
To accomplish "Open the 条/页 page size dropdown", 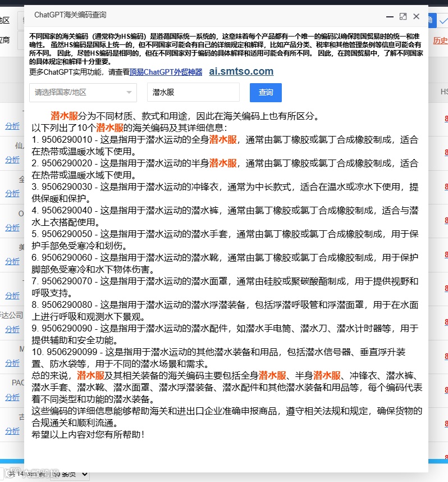I will (x=70, y=474).
